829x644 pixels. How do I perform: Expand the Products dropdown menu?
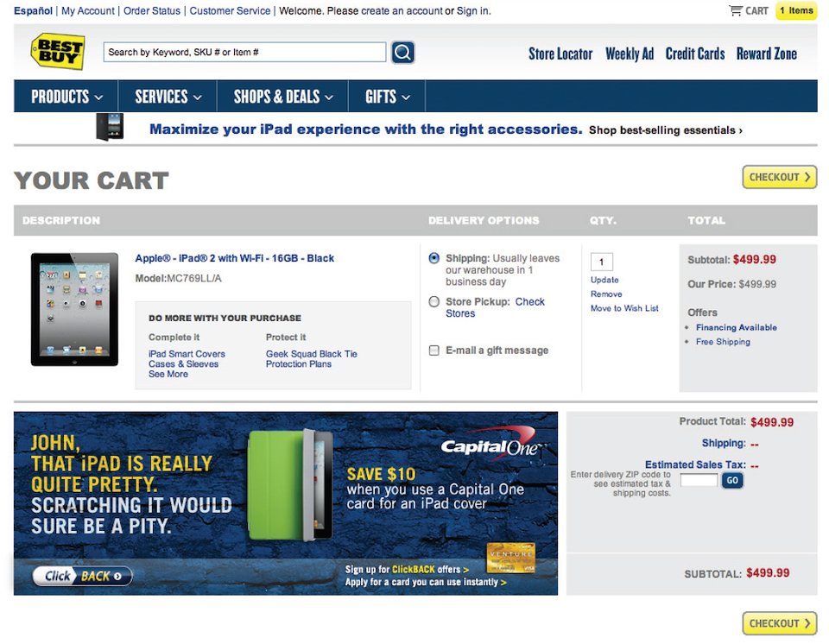pos(66,97)
